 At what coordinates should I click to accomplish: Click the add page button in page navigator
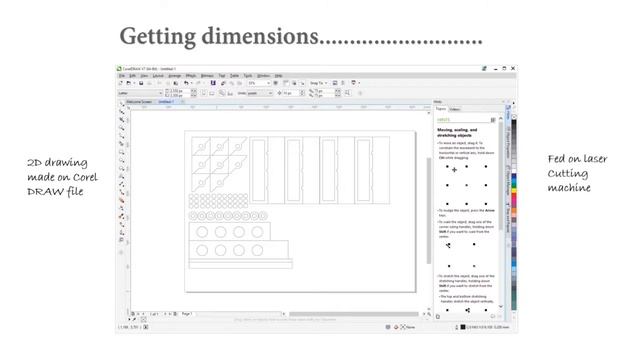pyautogui.click(x=175, y=314)
